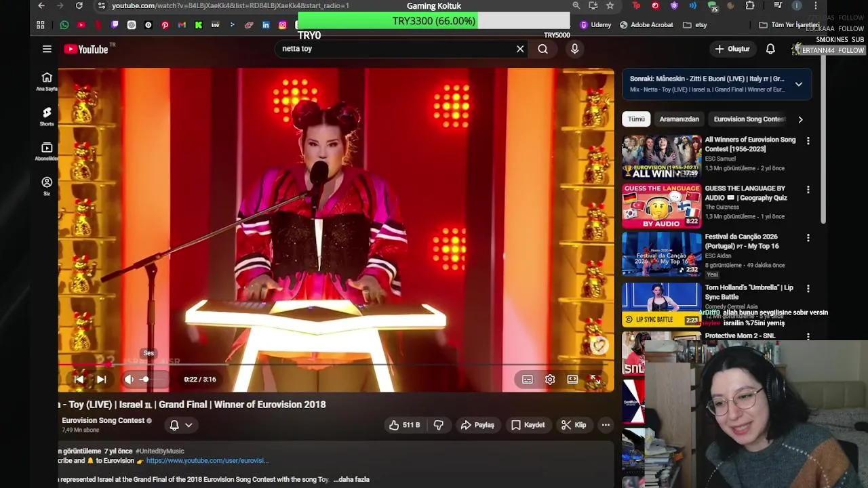
Task: Open YouTube notifications bell
Action: 770,49
